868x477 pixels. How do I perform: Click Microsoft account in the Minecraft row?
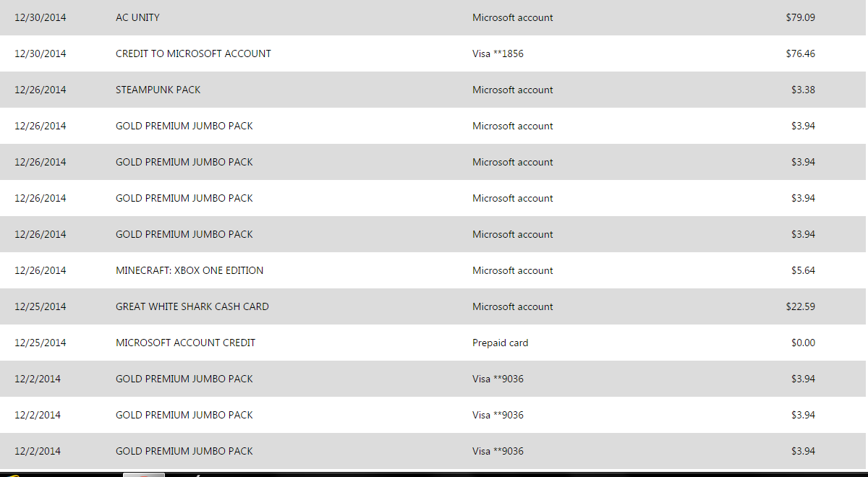point(512,270)
